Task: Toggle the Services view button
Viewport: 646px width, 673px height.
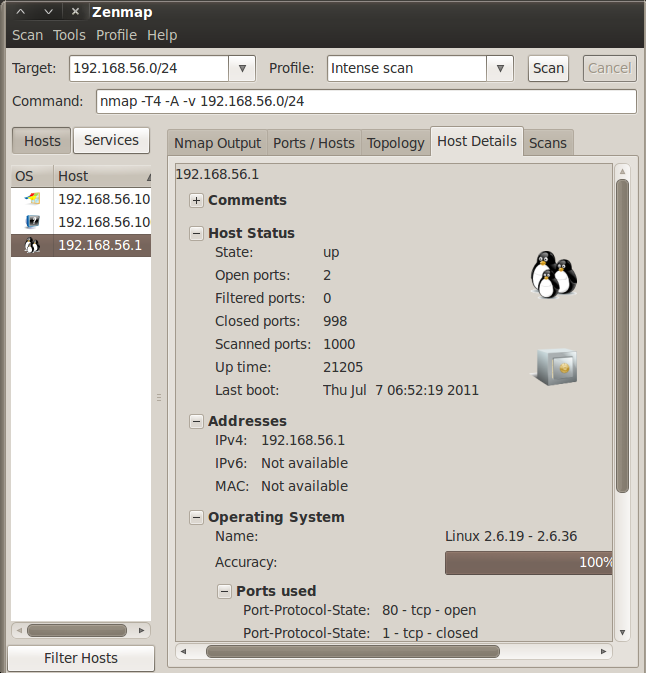Action: 111,141
